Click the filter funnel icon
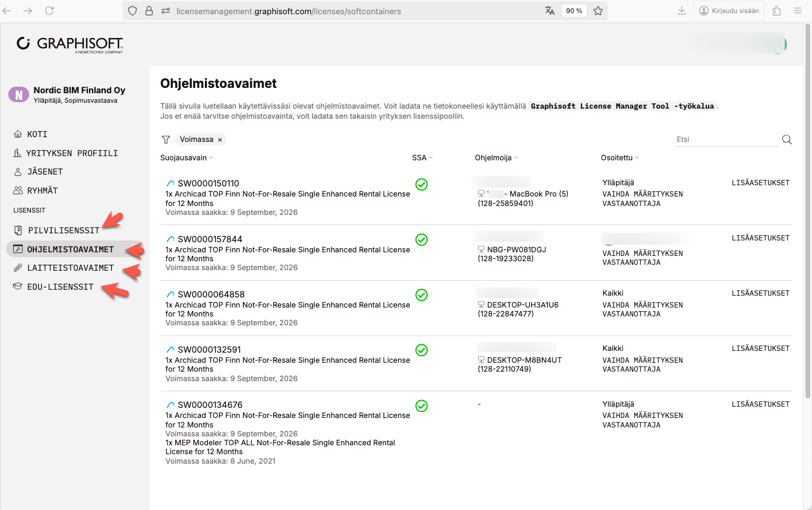Viewport: 812px width, 510px height. (166, 140)
